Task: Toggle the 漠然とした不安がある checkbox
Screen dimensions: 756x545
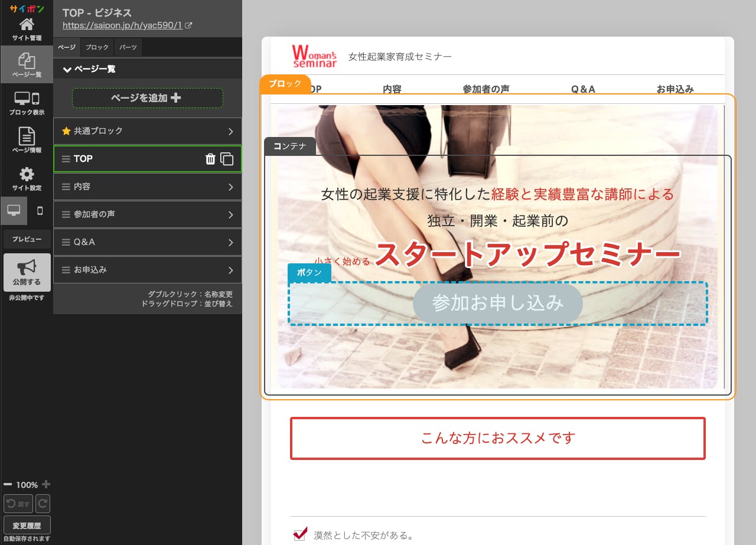Action: pos(300,534)
